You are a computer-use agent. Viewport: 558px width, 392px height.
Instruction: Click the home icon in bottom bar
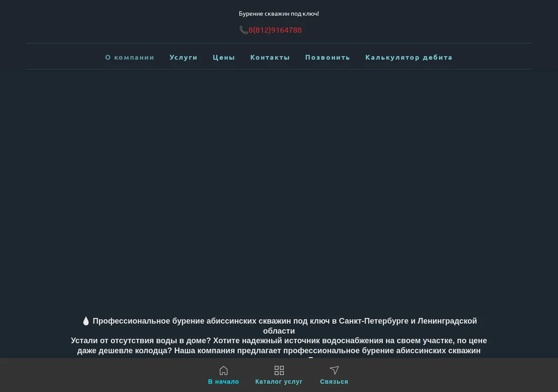224,370
